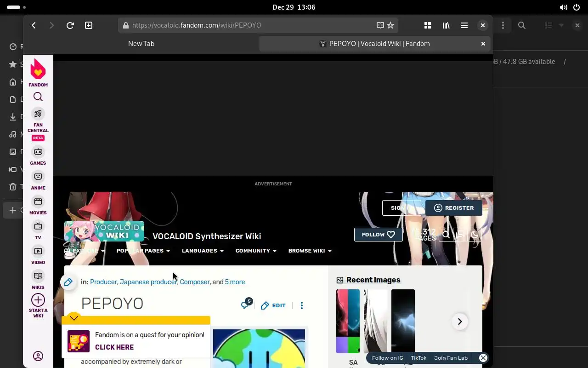This screenshot has width=588, height=368.
Task: Open Join Fan Lab link
Action: pos(451,358)
